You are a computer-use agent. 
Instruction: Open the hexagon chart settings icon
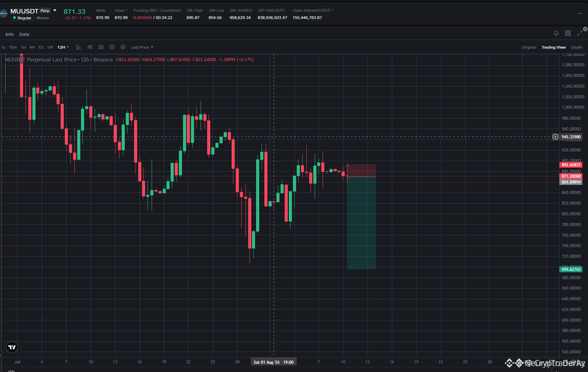(x=123, y=47)
